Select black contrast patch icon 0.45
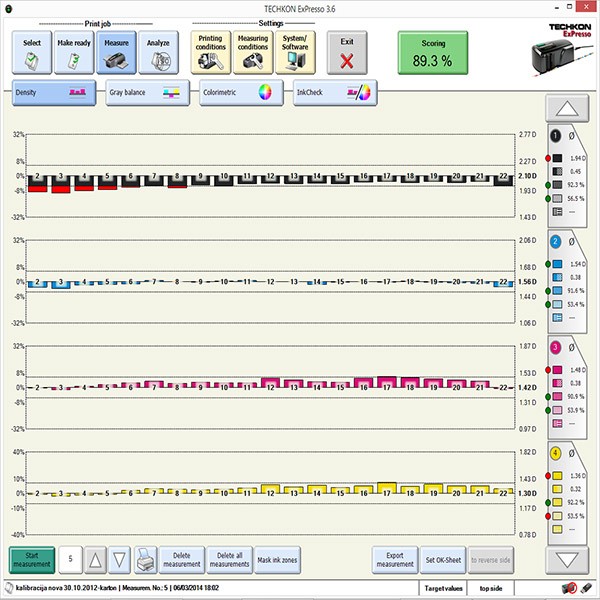The height and width of the screenshot is (600, 600). click(x=558, y=171)
